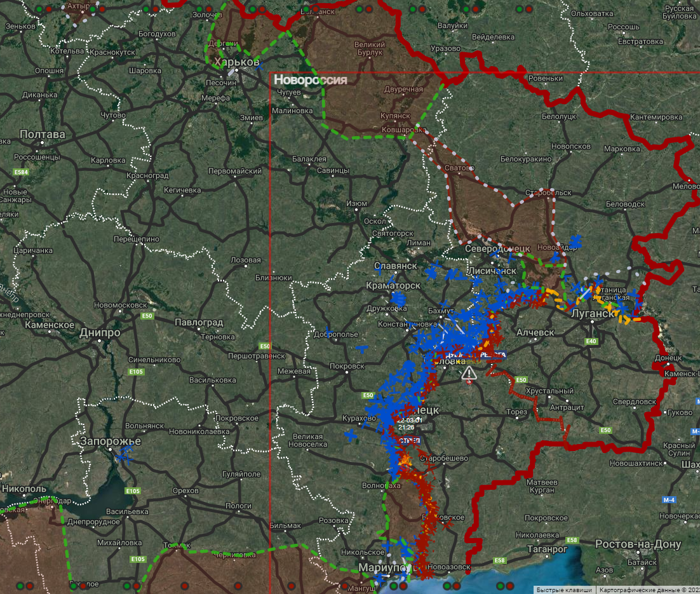Click the E50 shield near Новомосковск

(x=147, y=316)
